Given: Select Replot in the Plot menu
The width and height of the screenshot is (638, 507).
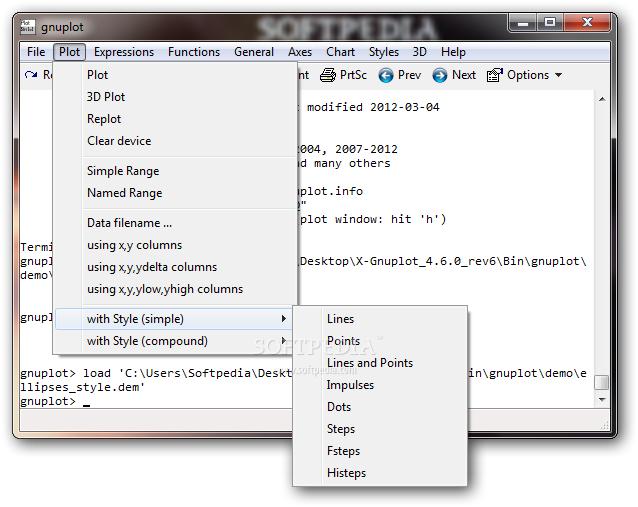Looking at the screenshot, I should pyautogui.click(x=175, y=119).
